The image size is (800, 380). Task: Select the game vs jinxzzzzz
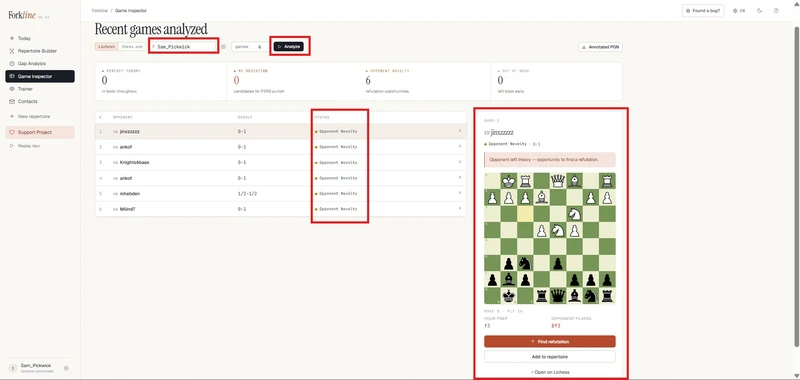[281, 131]
